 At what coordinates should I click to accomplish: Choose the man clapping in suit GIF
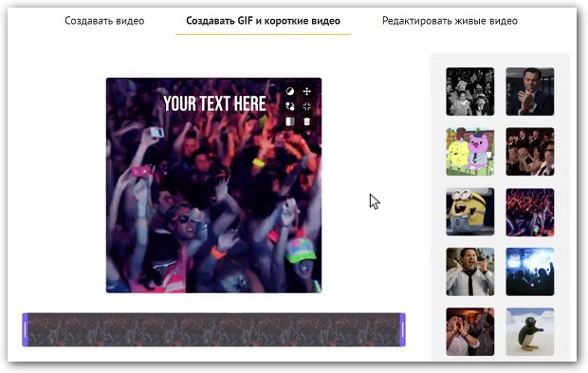coord(530,91)
